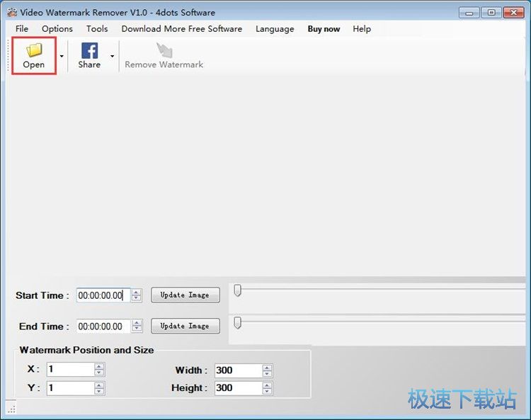Screen dimensions: 531x420
Task: Click the Buy now menu item
Action: tap(324, 29)
